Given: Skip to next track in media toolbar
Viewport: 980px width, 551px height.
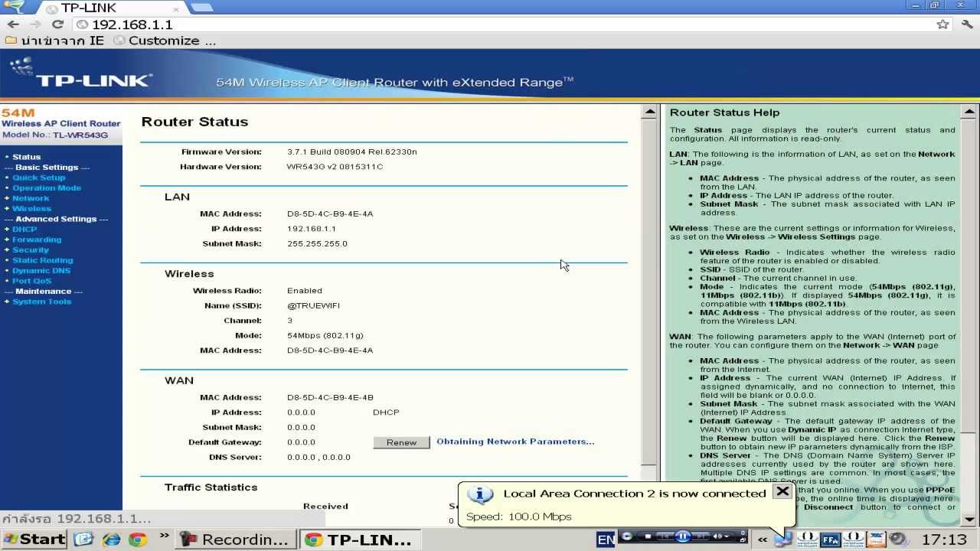Looking at the screenshot, I should pyautogui.click(x=701, y=536).
